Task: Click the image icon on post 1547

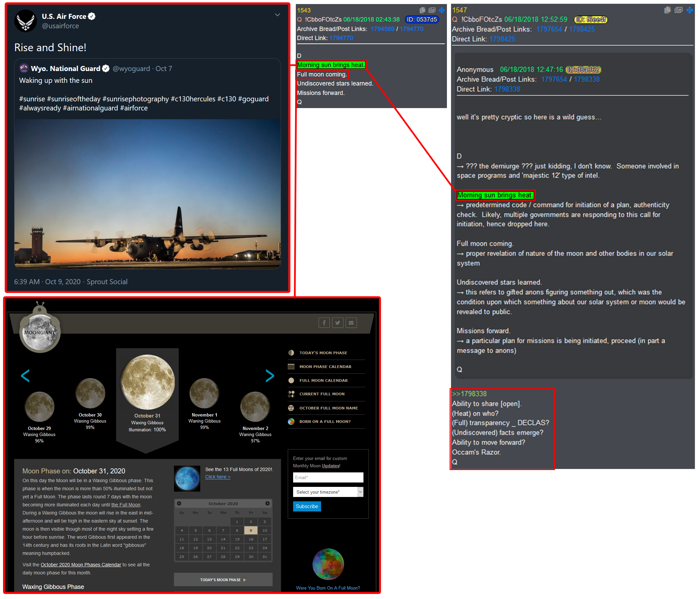Action: (x=678, y=10)
